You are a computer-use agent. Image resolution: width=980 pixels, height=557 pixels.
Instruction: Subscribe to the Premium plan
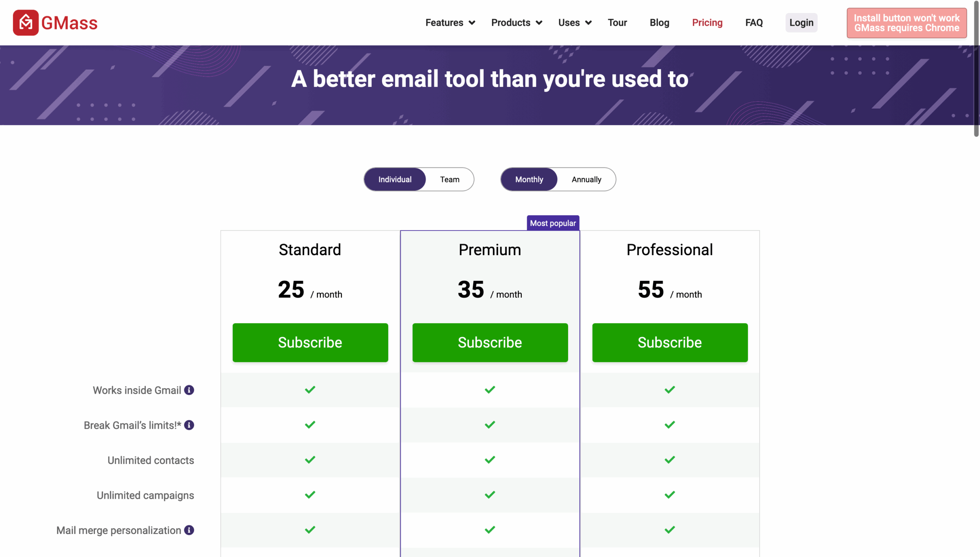(490, 342)
